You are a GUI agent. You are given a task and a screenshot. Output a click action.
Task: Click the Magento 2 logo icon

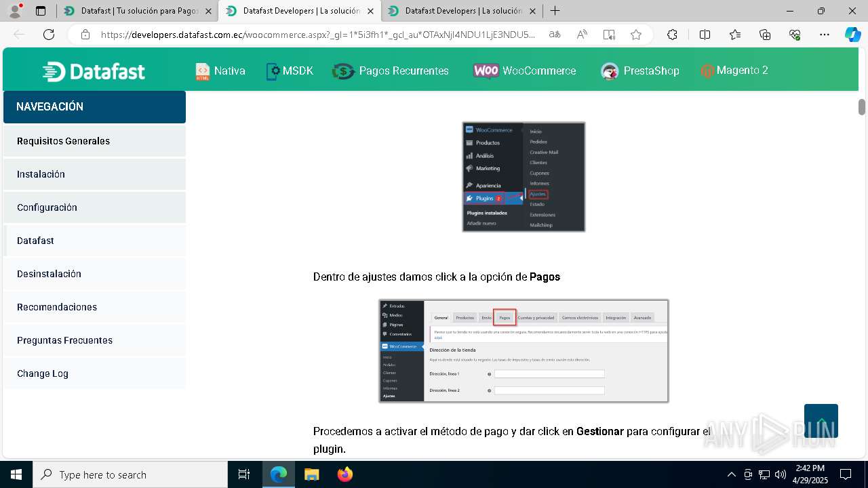click(707, 71)
